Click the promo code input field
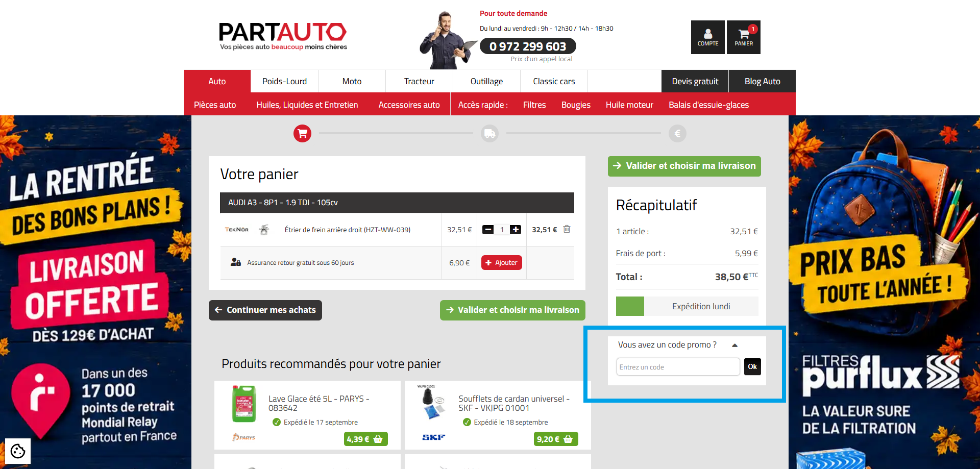980x469 pixels. click(x=678, y=367)
